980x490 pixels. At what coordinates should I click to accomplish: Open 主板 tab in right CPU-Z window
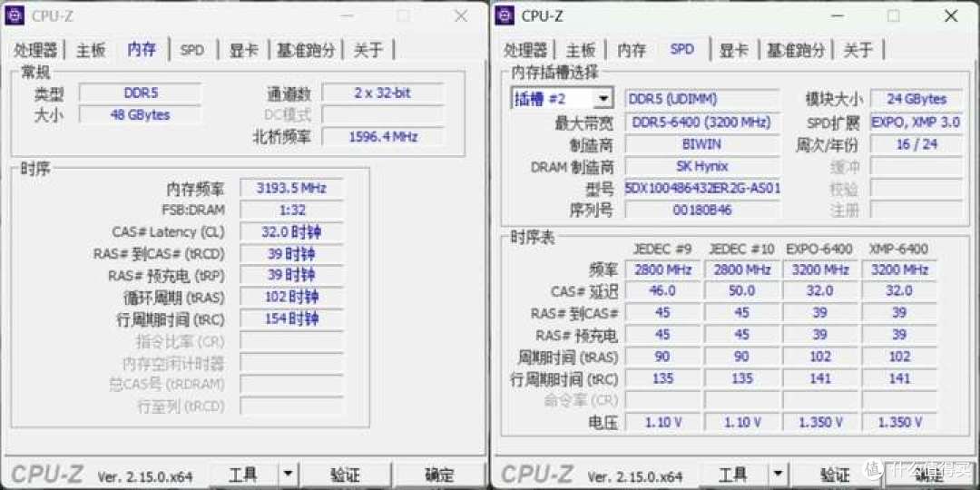point(582,50)
